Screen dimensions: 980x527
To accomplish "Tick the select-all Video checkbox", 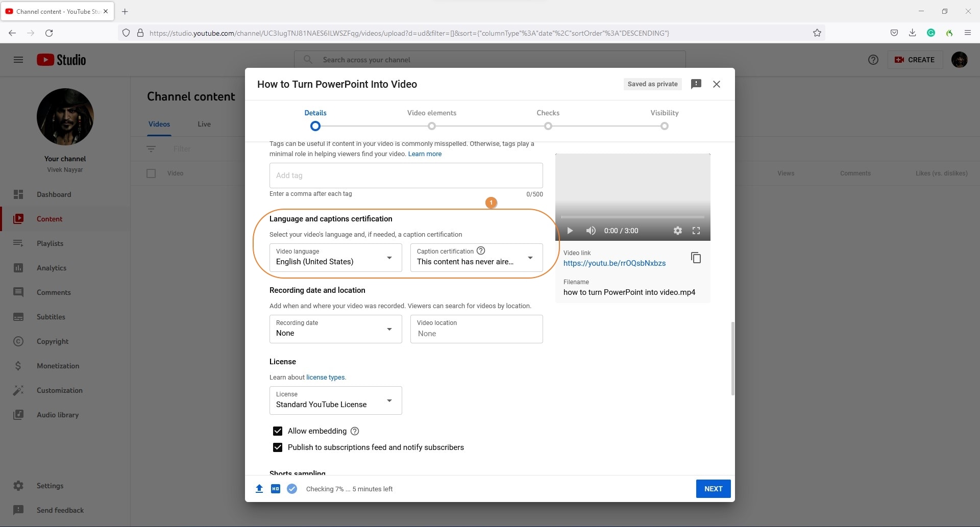I will coord(151,173).
